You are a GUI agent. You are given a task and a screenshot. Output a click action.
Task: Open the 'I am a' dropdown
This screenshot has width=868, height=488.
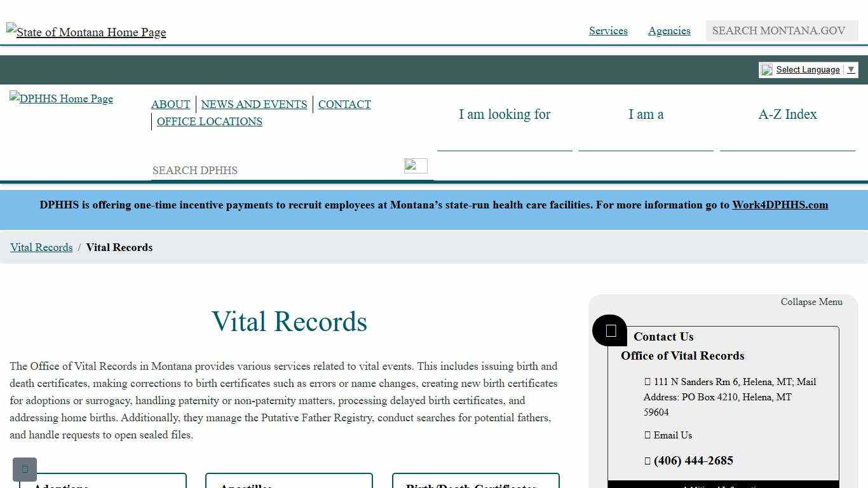pos(646,114)
